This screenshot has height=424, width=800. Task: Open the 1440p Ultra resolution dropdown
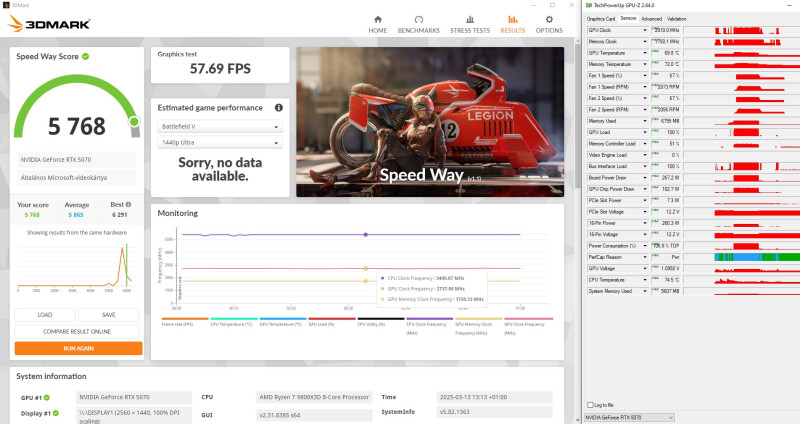coord(220,142)
